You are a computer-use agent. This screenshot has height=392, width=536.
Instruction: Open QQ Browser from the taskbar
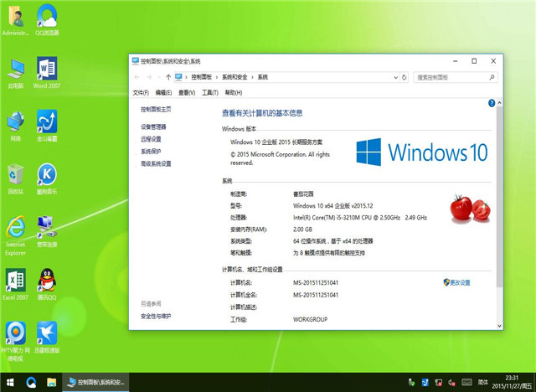point(31,383)
